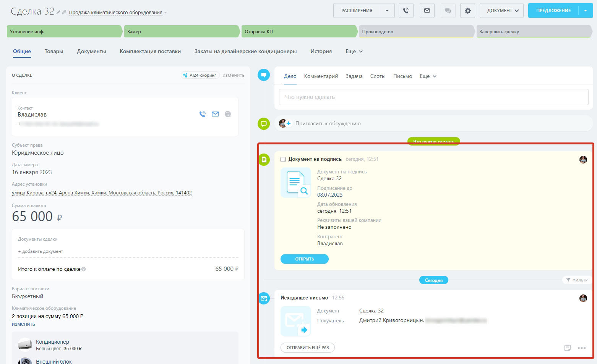
Task: Click the phone call icon in top toolbar
Action: coord(406,11)
